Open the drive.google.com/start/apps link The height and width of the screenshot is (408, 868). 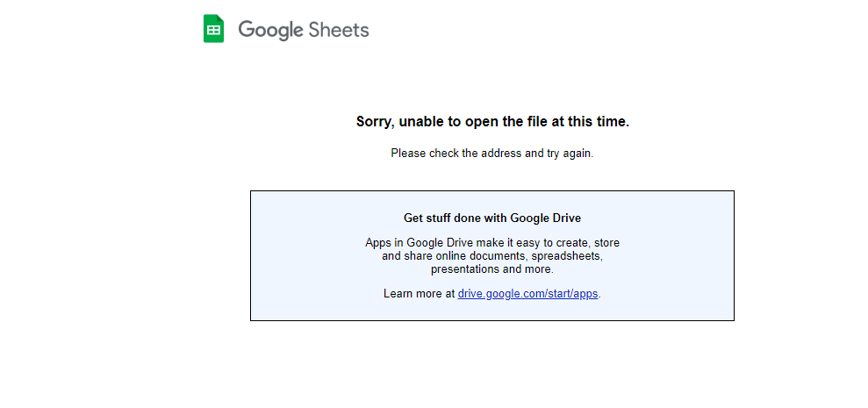(527, 294)
